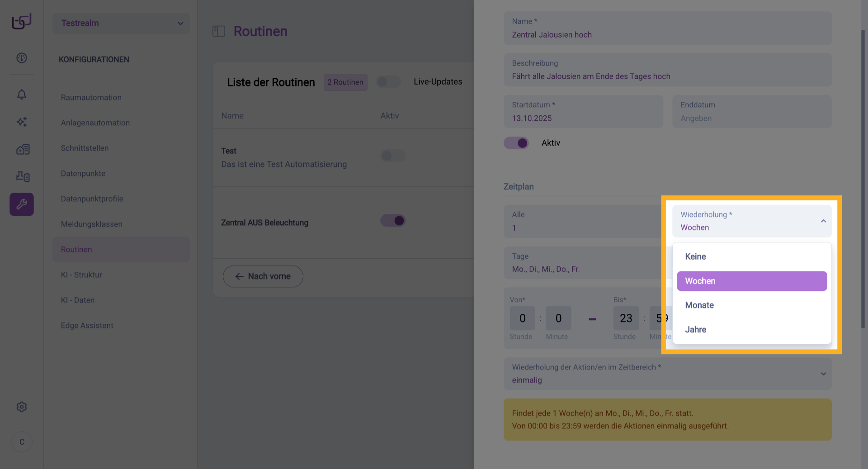
Task: Toggle the sidebar panel icon beside Routinen
Action: pos(219,31)
